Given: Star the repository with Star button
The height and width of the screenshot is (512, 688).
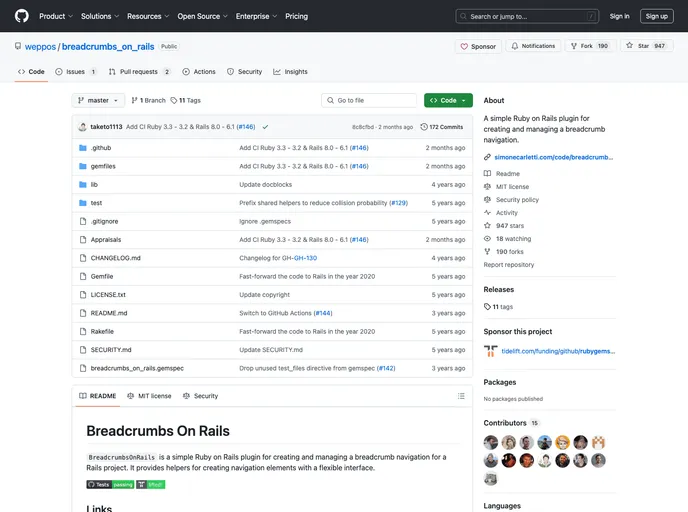Looking at the screenshot, I should click(647, 46).
